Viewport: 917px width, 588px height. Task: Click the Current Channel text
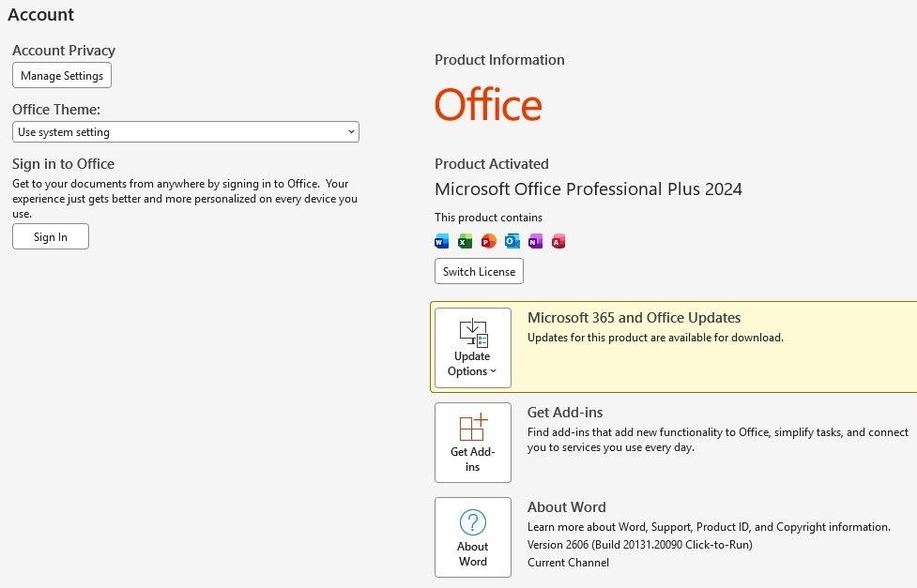click(x=568, y=563)
